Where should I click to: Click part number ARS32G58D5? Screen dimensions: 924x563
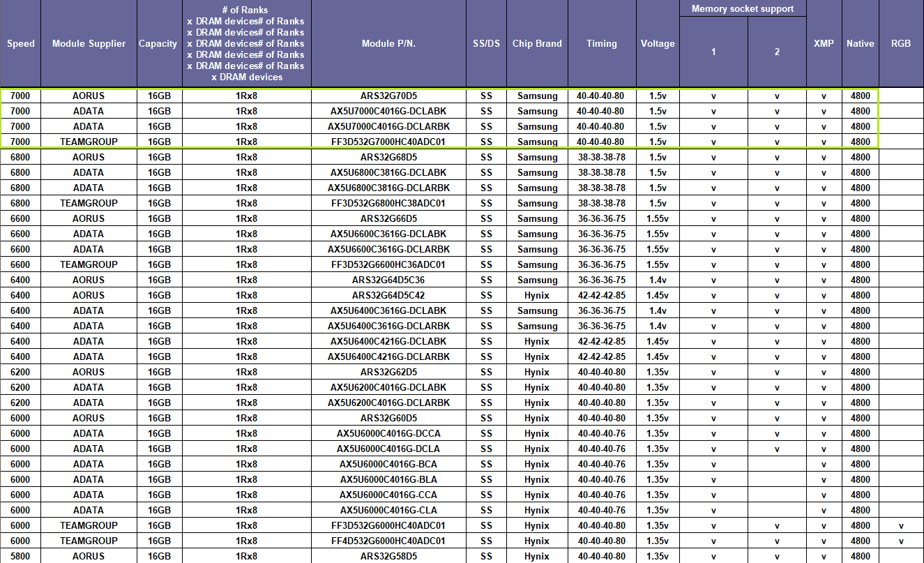388,556
